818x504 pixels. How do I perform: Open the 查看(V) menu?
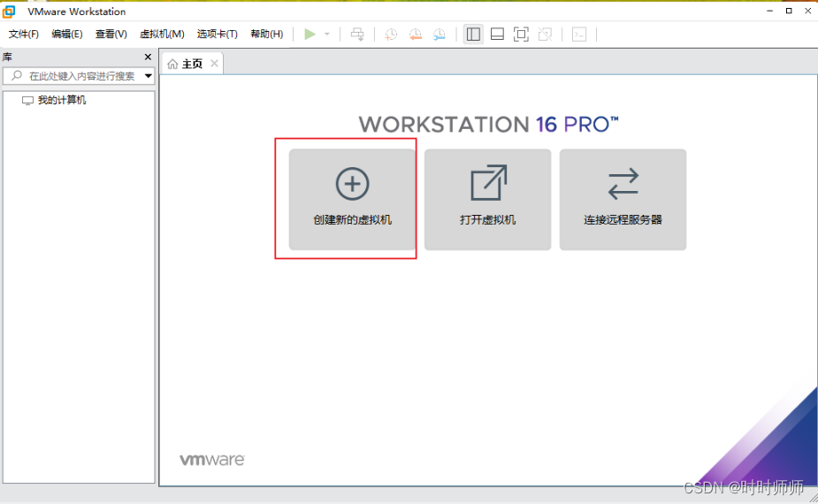coord(111,34)
